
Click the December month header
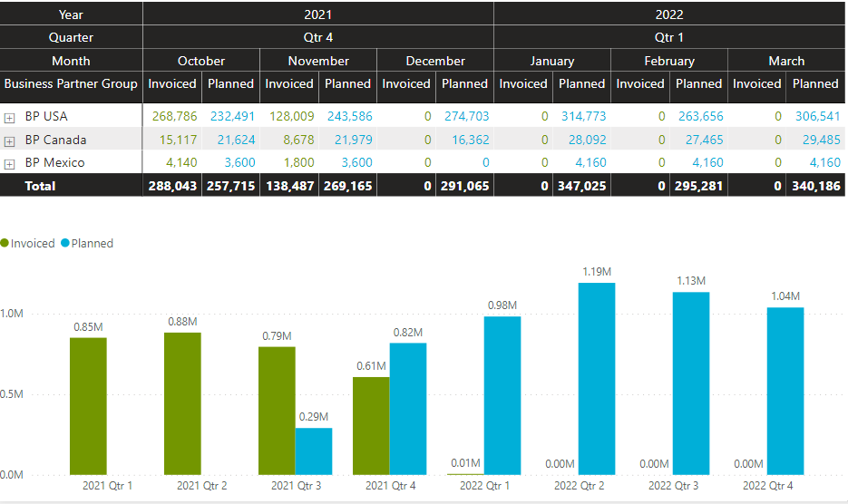point(435,61)
